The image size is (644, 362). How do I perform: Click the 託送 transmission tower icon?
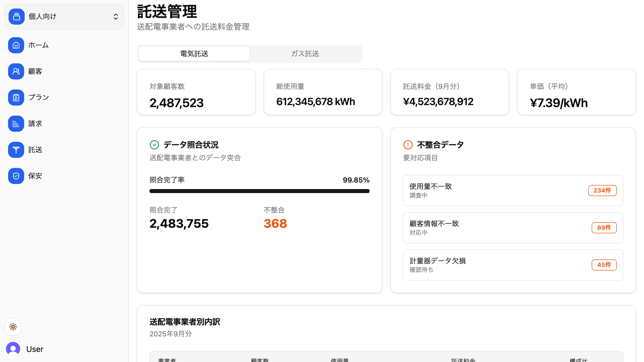16,150
